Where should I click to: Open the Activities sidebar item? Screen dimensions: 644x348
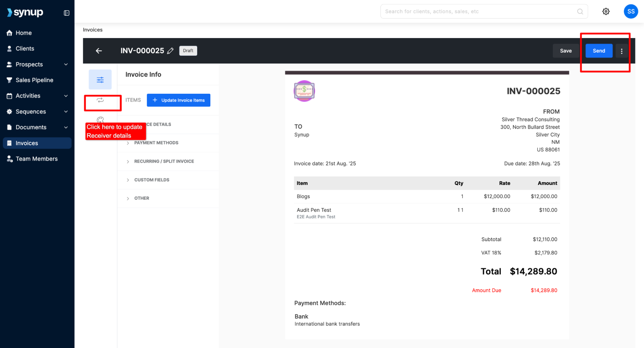pyautogui.click(x=28, y=96)
